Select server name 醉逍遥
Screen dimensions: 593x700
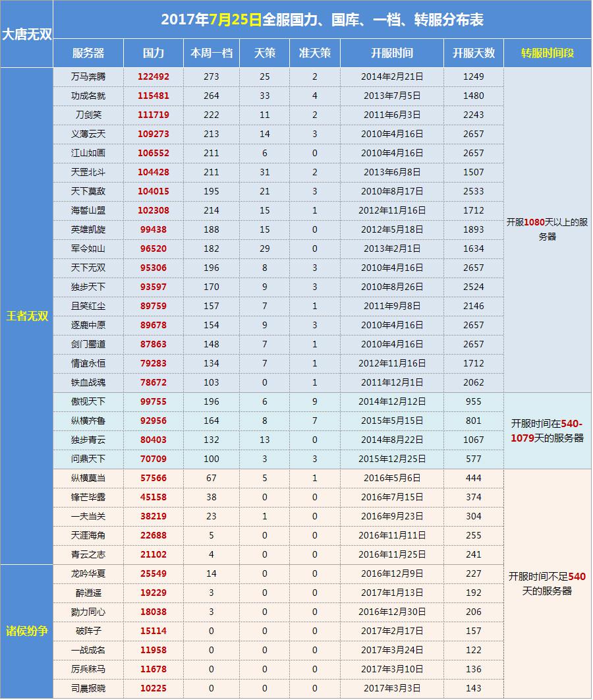(88, 593)
